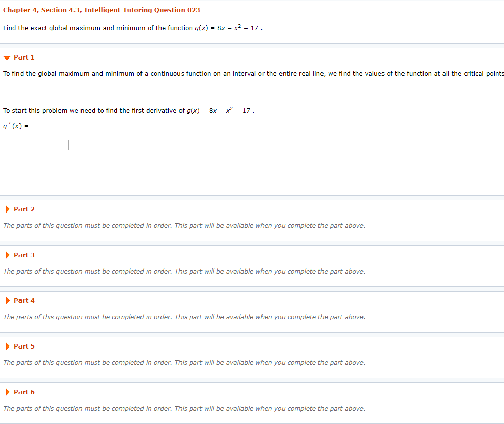504x424 pixels.
Task: Click the right-facing arrow beside Part 3
Action: [x=7, y=255]
